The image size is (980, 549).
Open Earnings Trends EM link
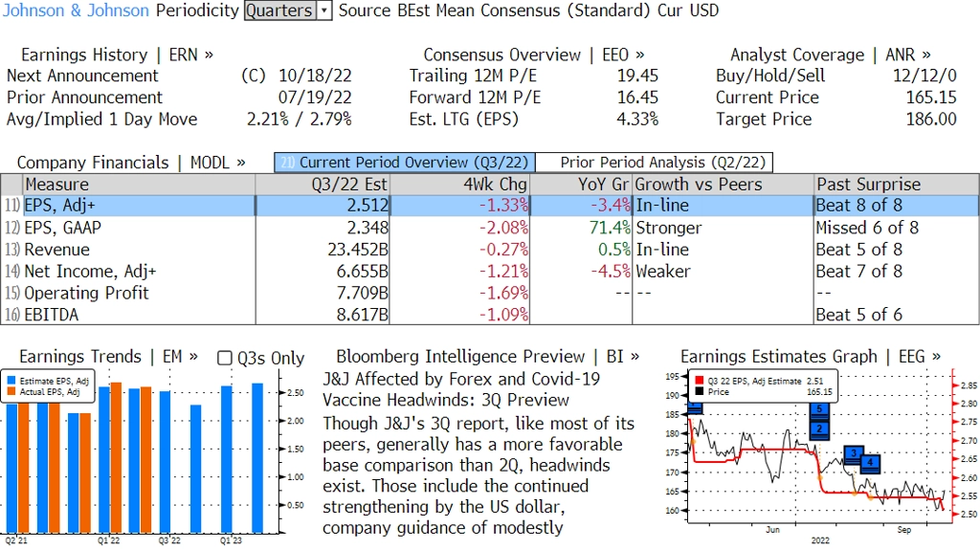(x=108, y=357)
